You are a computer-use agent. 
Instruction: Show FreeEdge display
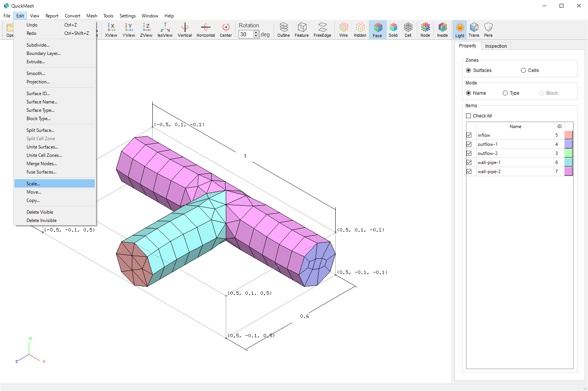tap(322, 30)
